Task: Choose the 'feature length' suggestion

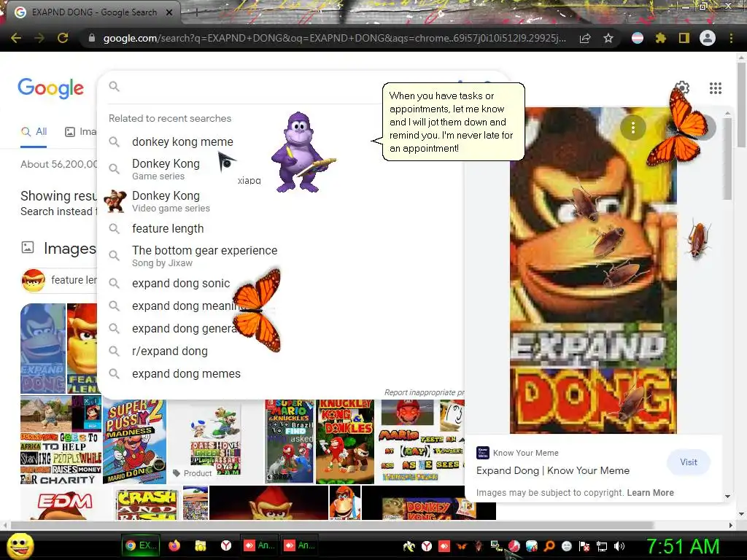Action: coord(168,228)
